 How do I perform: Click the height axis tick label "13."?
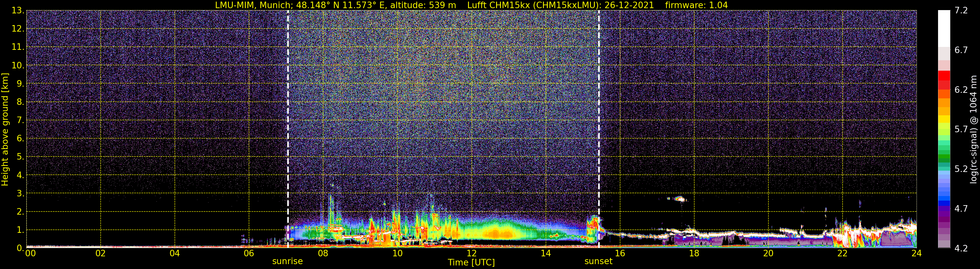point(18,11)
